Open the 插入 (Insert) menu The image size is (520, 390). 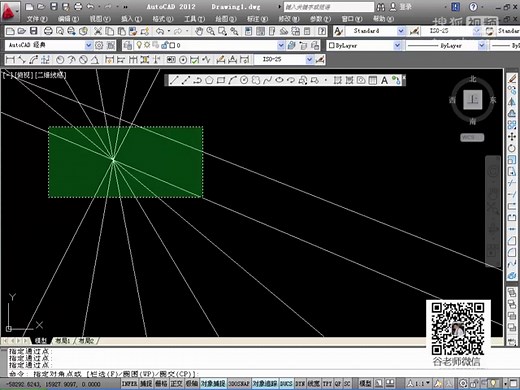click(x=131, y=19)
